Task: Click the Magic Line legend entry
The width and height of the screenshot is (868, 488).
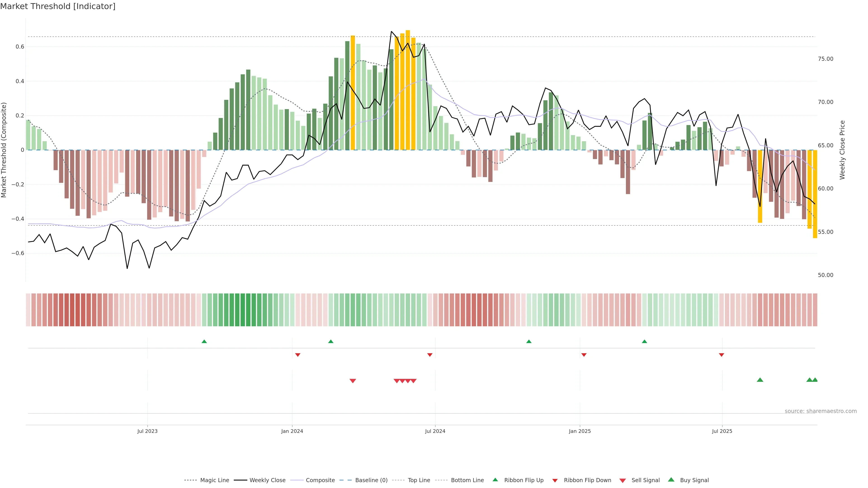Action: tap(214, 480)
